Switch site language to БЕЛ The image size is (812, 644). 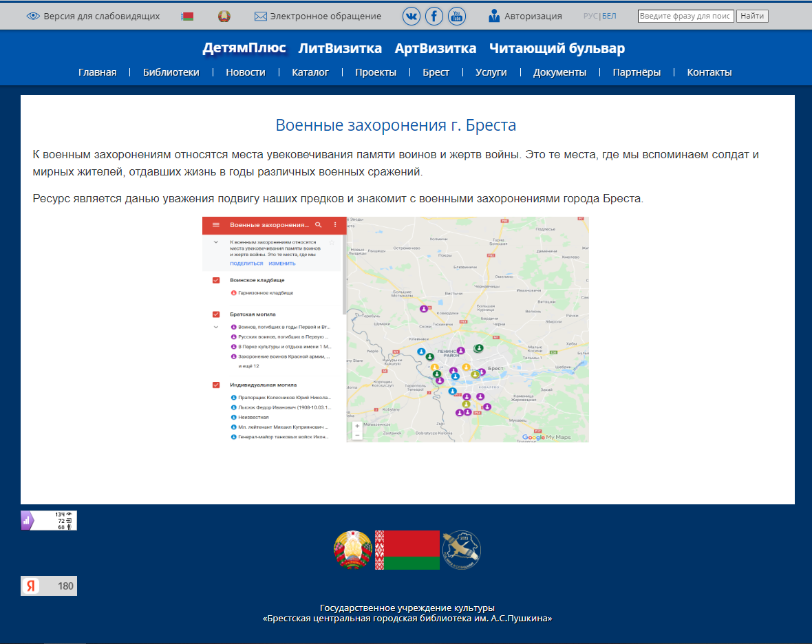(x=609, y=16)
